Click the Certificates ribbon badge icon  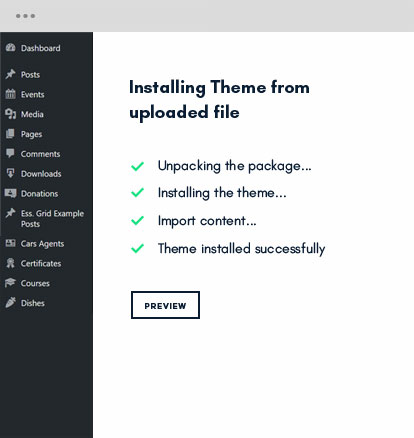pos(10,263)
